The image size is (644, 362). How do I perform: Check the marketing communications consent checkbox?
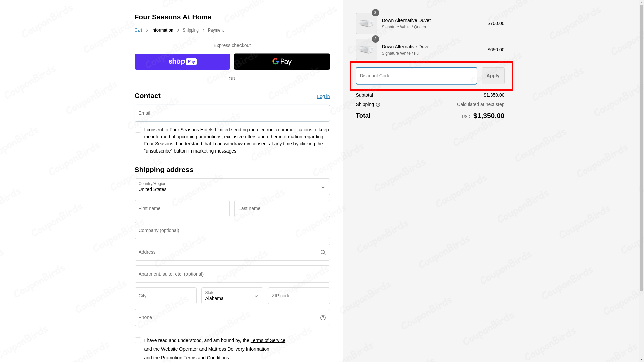[x=138, y=130]
